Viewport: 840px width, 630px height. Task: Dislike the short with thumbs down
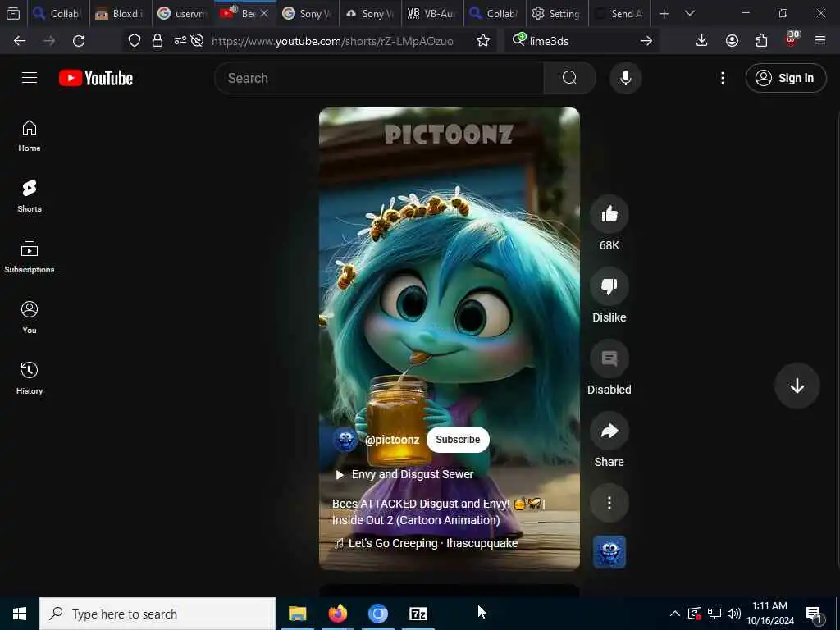(x=609, y=286)
